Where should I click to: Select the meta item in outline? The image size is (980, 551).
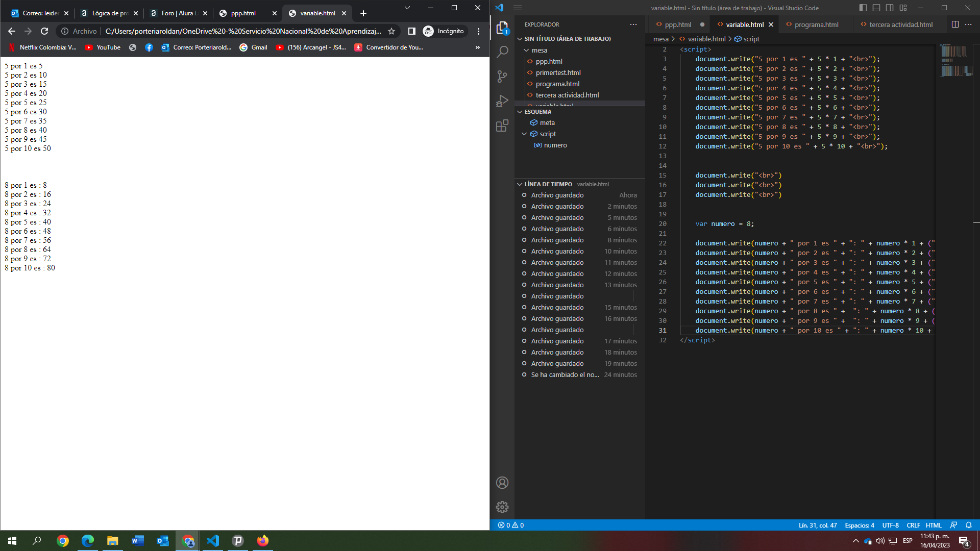click(x=547, y=122)
